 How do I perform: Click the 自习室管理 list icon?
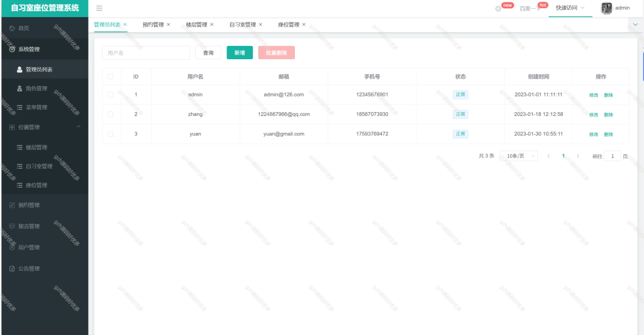[19, 166]
